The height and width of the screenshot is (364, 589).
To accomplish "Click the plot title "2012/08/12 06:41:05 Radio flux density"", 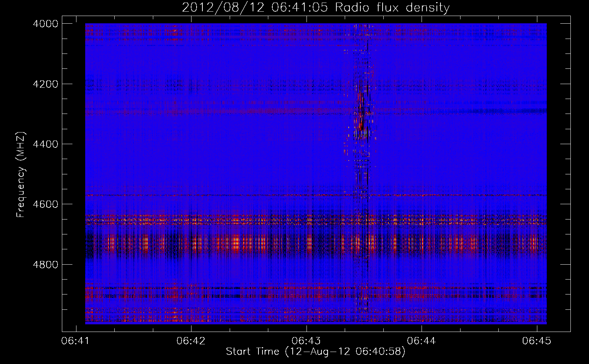I will [316, 7].
